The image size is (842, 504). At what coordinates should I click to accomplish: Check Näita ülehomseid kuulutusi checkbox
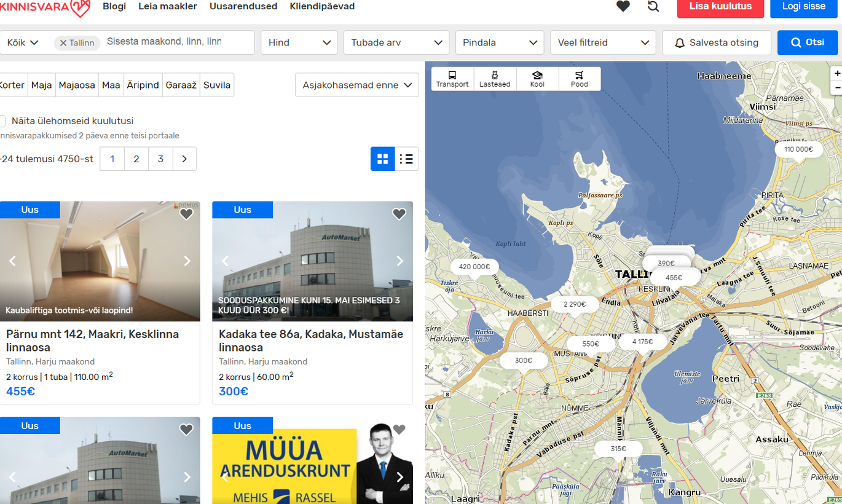(2, 121)
